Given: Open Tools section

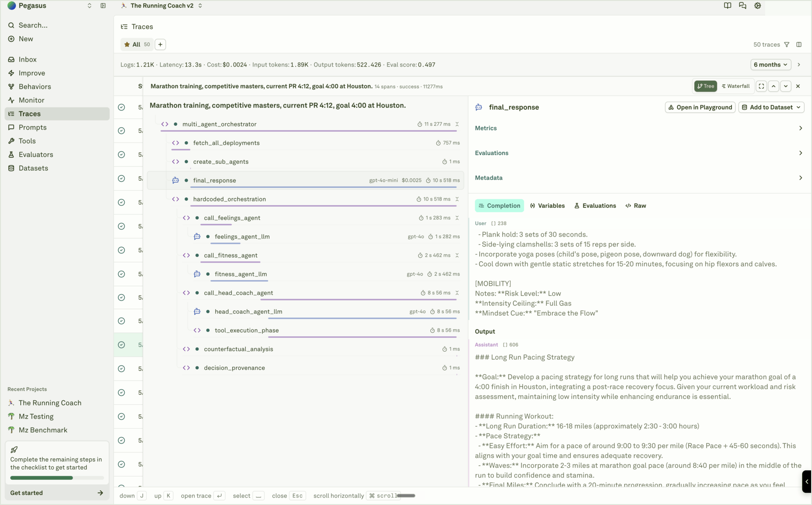Looking at the screenshot, I should coord(57,141).
